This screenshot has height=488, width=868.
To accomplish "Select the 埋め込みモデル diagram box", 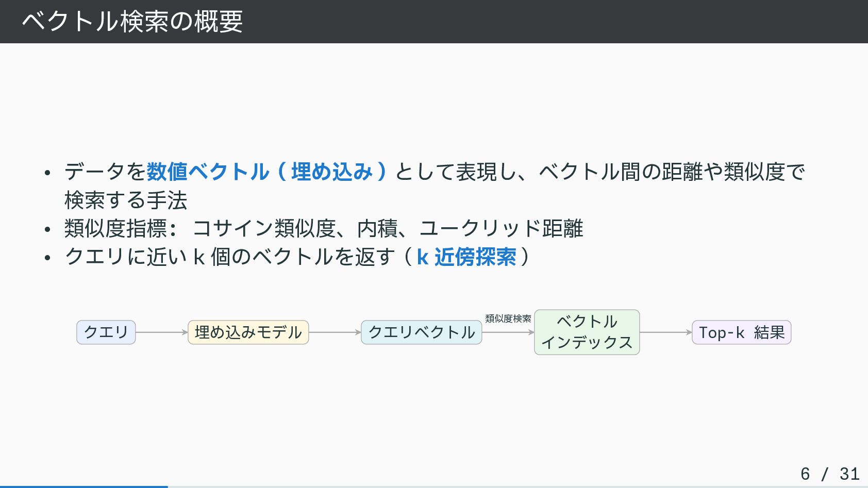I will tap(248, 332).
